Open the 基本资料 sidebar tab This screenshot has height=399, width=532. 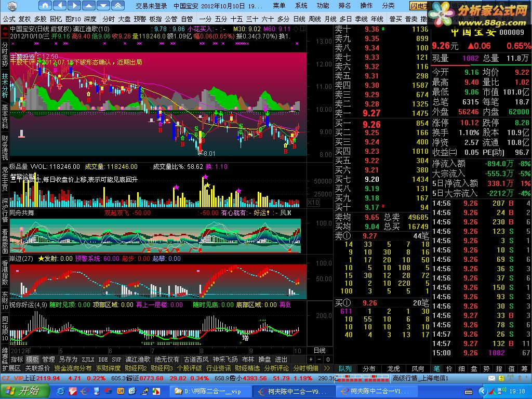[5, 116]
